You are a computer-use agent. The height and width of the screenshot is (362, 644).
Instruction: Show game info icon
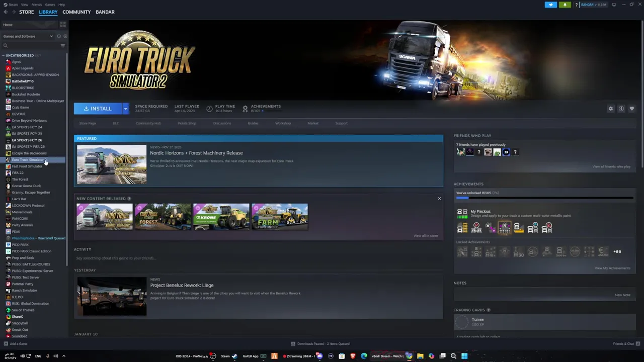(x=621, y=109)
